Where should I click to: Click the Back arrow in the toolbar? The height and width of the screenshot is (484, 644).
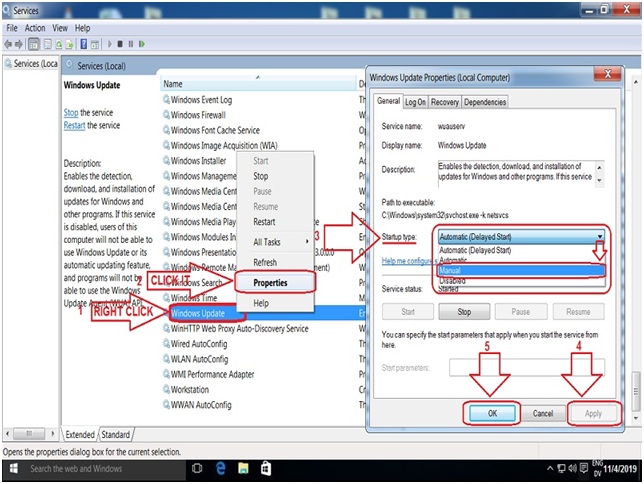coord(7,44)
